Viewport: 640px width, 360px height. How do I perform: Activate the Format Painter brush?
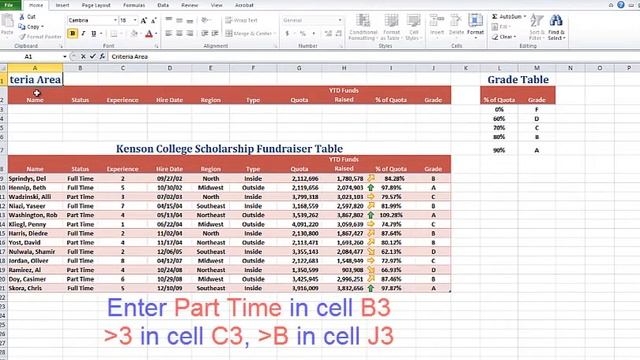pyautogui.click(x=22, y=37)
